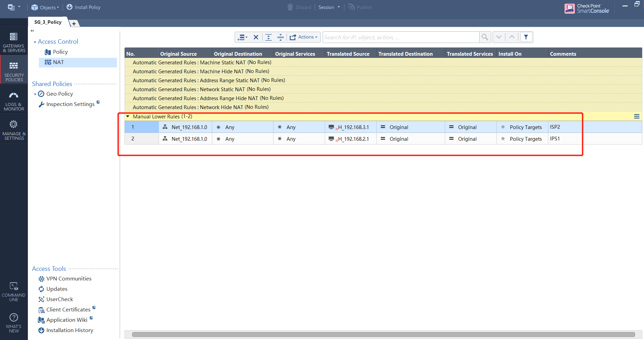Open Logs & Monitor from the sidebar
Screen dimensions: 644x340
pyautogui.click(x=14, y=100)
